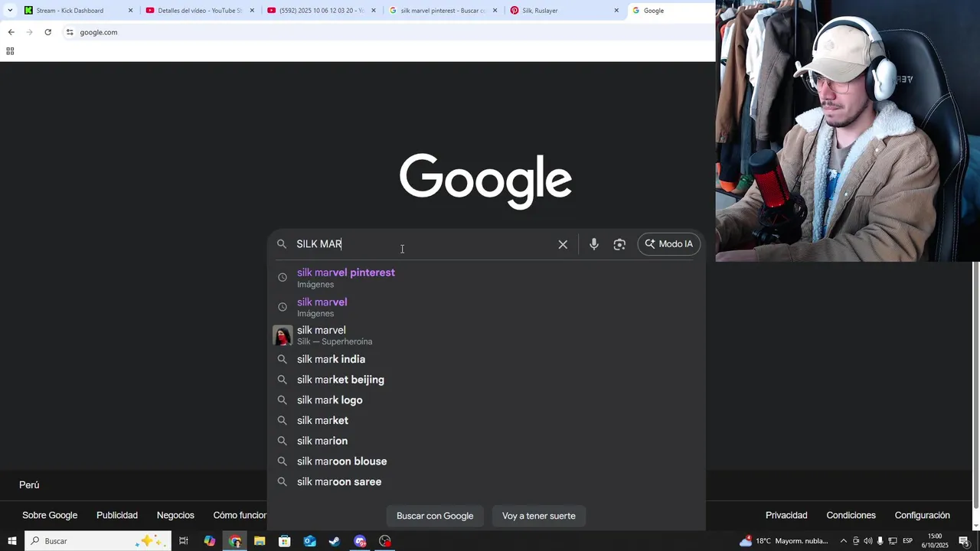Select suggestion "silk marvel pinterest"

coord(487,278)
